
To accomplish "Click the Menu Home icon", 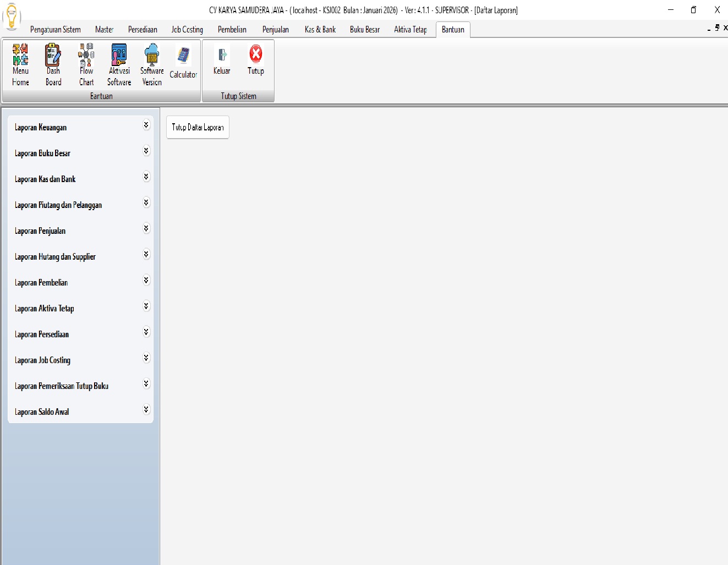I will (20, 55).
